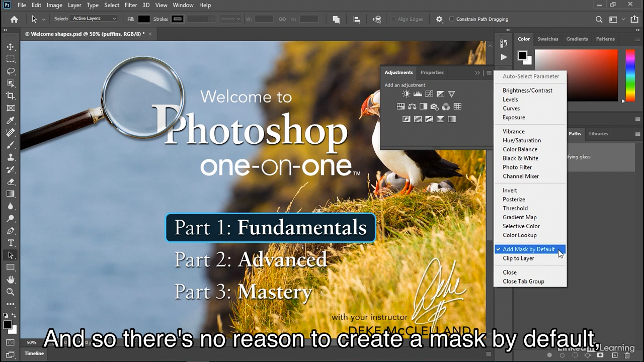Open the Adjustments panel flyout menu icon

(489, 73)
